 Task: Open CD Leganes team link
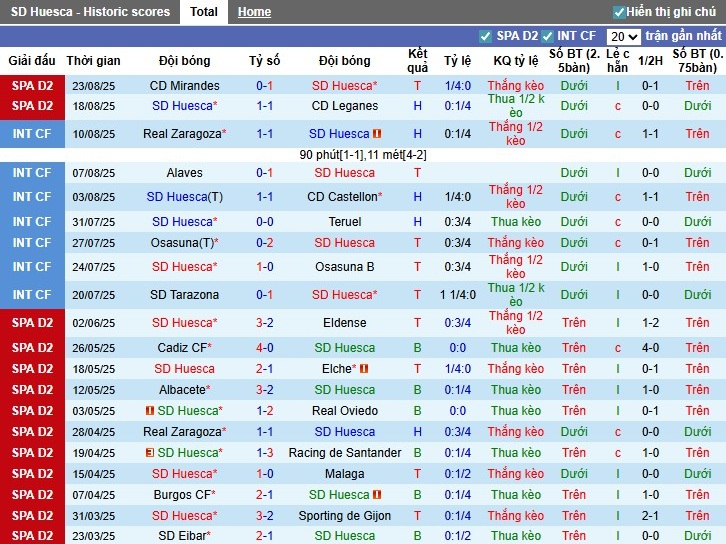coord(344,106)
